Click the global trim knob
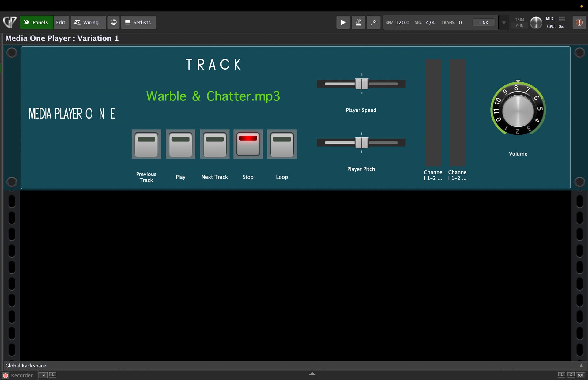Image resolution: width=588 pixels, height=380 pixels. click(536, 23)
